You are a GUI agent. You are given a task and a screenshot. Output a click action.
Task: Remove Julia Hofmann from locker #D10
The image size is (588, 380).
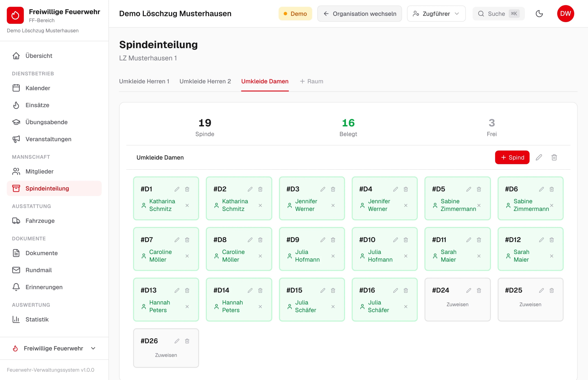point(406,256)
